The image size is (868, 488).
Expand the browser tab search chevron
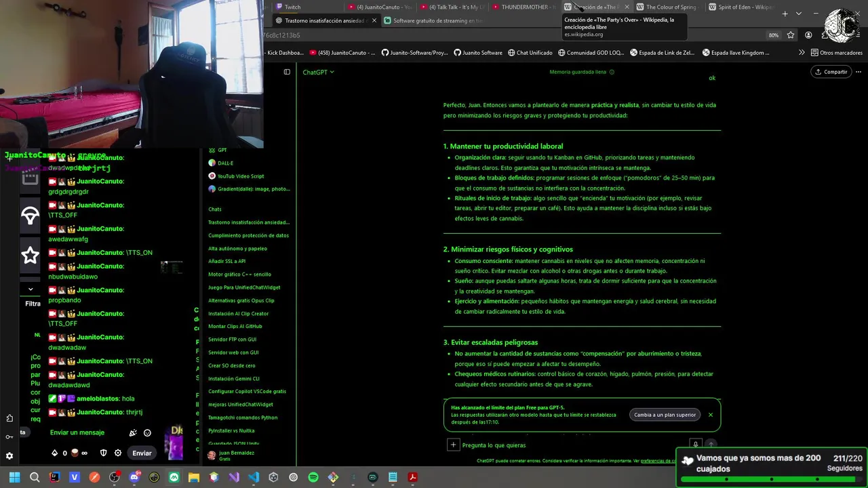point(799,14)
